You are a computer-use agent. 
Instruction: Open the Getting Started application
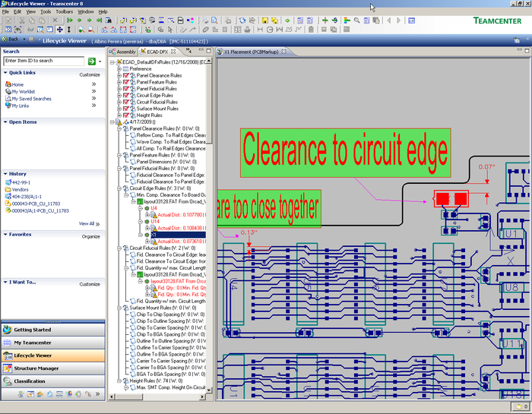(x=53, y=330)
